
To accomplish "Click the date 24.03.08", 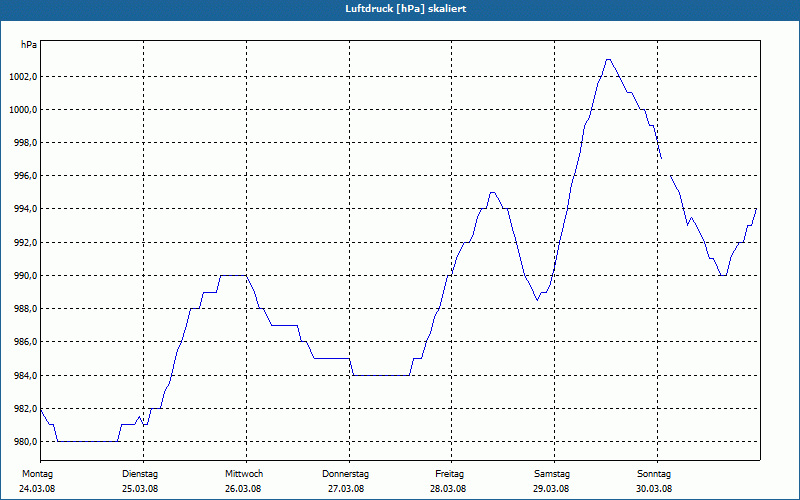I will click(x=37, y=489).
